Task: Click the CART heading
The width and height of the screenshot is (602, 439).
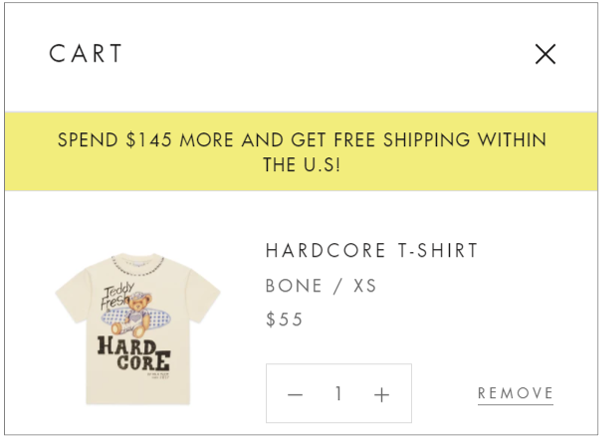Action: (86, 53)
